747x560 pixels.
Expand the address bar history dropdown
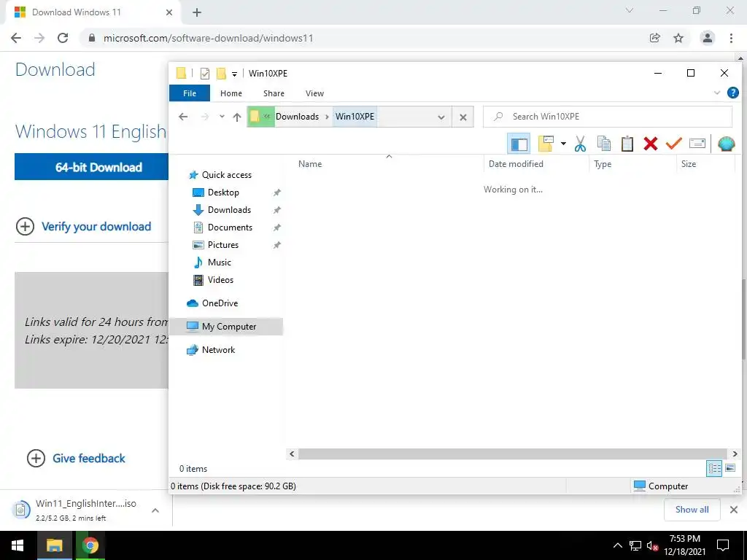441,117
